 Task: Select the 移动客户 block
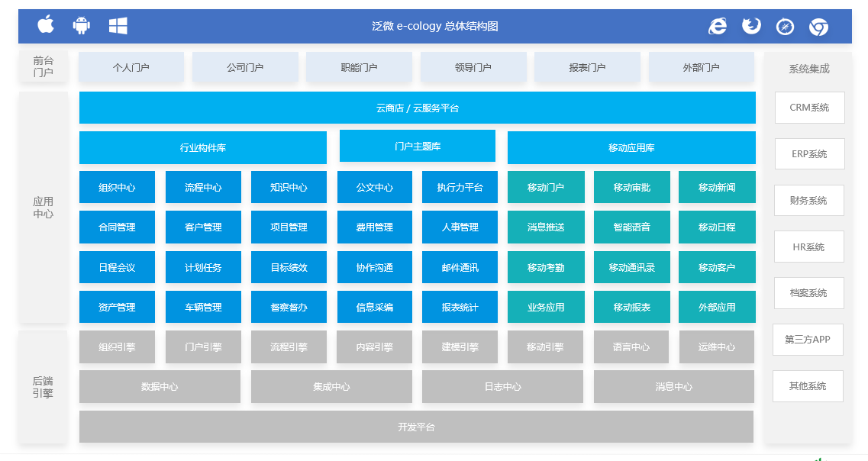coord(717,267)
